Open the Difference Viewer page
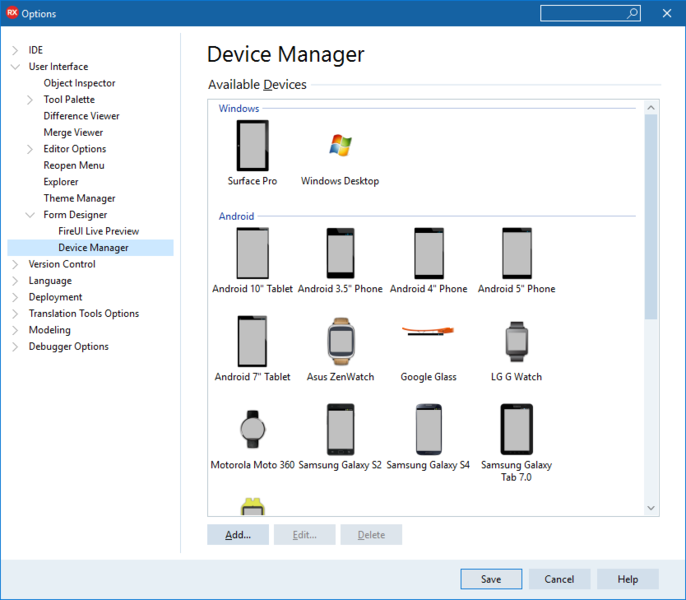Screen dimensions: 686x600 pyautogui.click(x=81, y=116)
